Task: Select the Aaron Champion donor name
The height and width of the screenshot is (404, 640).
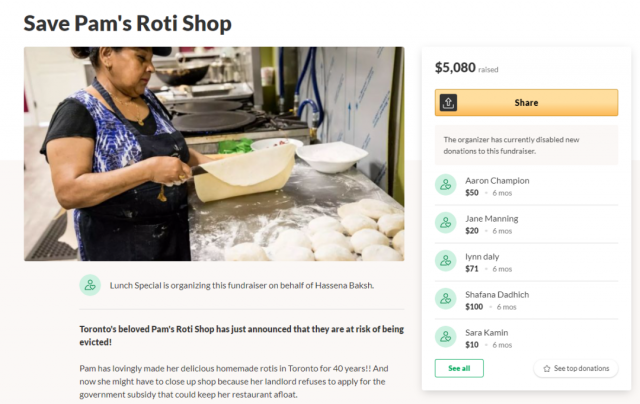Action: point(497,180)
